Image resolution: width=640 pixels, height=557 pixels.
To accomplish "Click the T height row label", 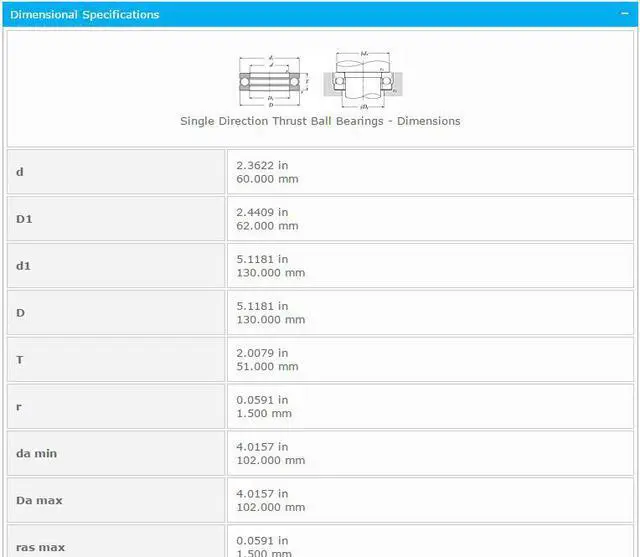I will (x=20, y=360).
